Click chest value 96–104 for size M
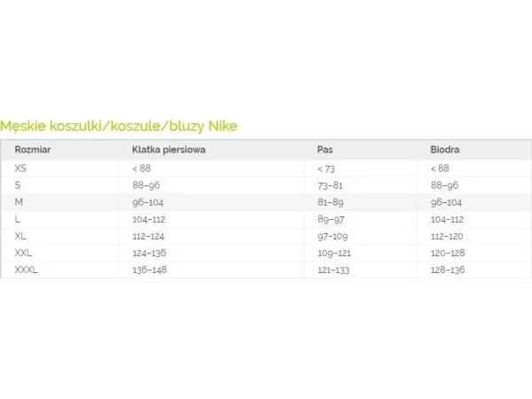 point(148,202)
